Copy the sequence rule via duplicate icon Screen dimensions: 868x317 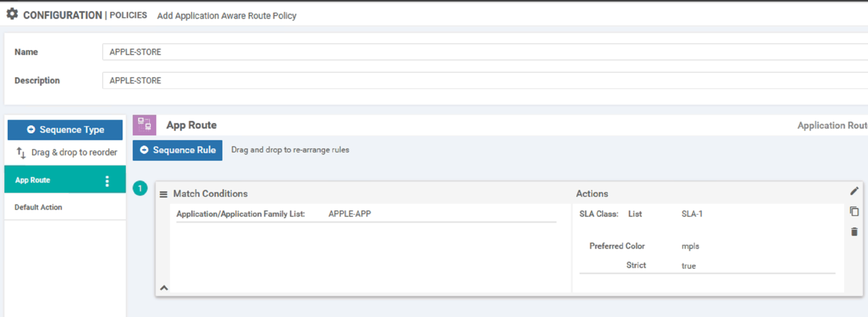click(x=854, y=211)
